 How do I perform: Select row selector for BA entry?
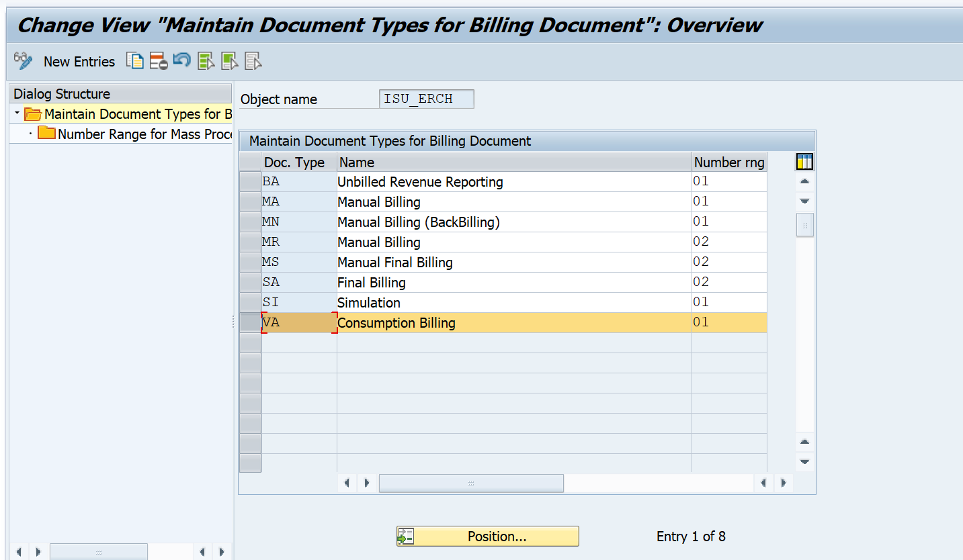click(x=250, y=182)
